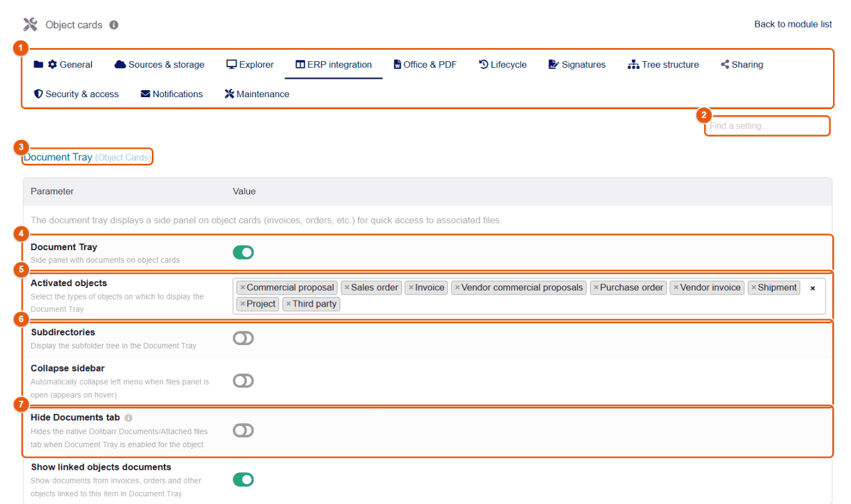Switch to the Explorer tab

[x=250, y=65]
